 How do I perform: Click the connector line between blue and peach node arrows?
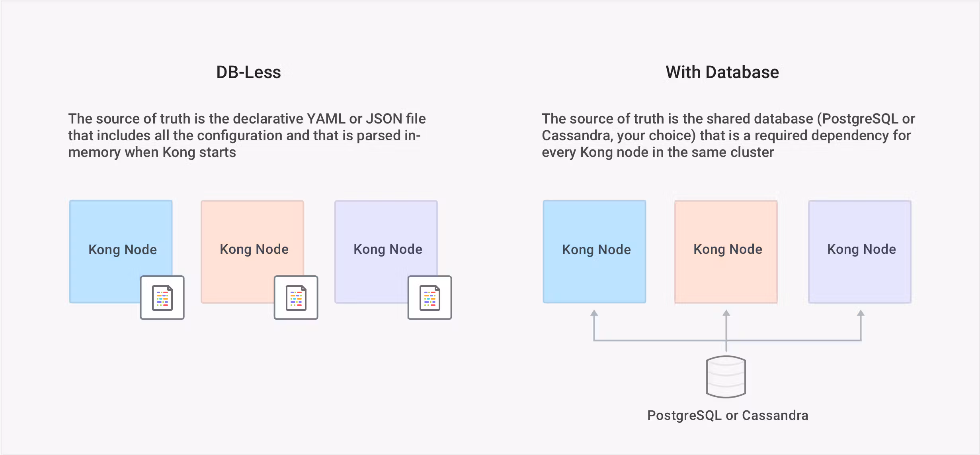coord(660,340)
